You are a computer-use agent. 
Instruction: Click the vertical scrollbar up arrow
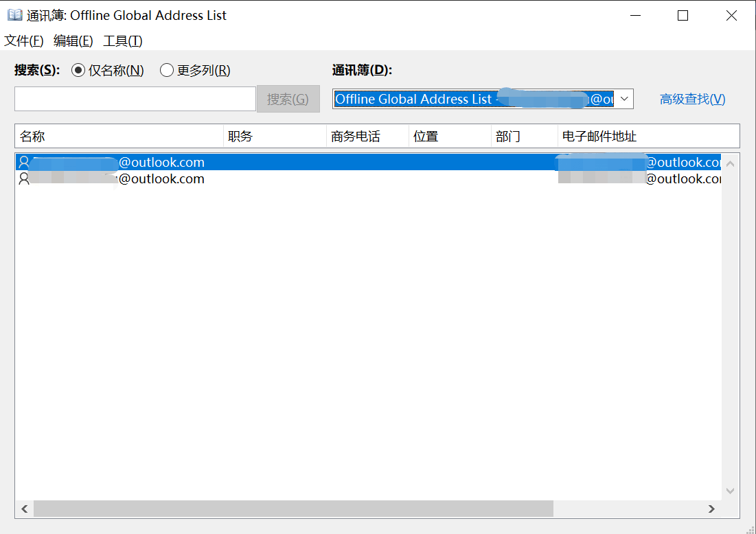tap(730, 164)
